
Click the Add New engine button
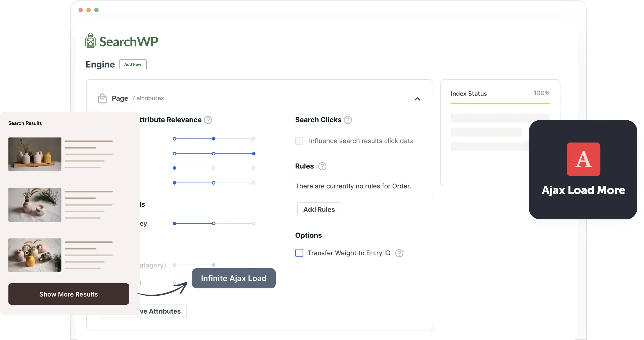click(x=133, y=64)
